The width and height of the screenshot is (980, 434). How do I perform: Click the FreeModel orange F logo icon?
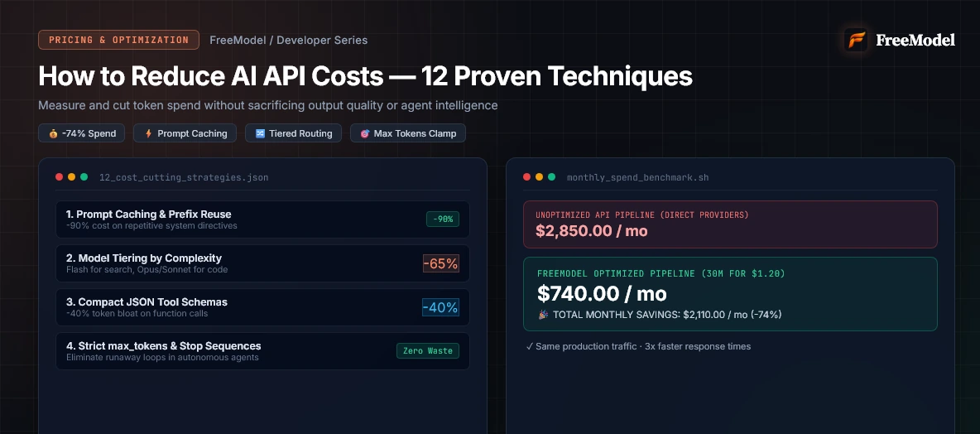856,40
